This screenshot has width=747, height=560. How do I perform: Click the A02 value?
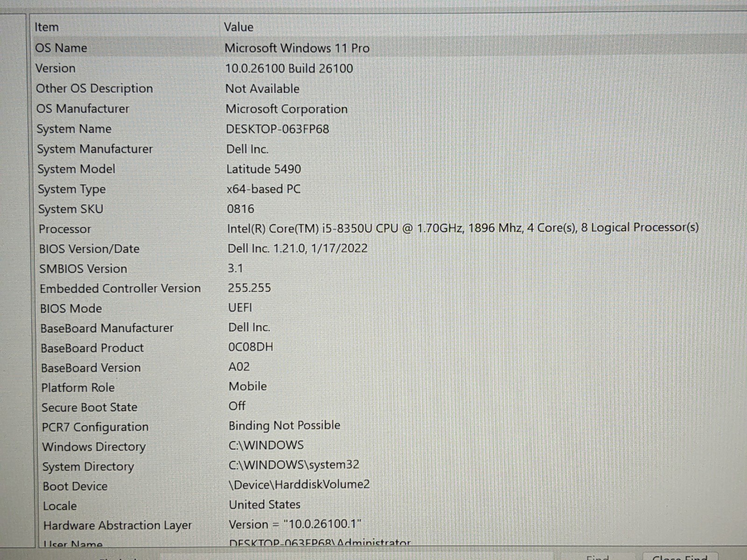coord(239,367)
